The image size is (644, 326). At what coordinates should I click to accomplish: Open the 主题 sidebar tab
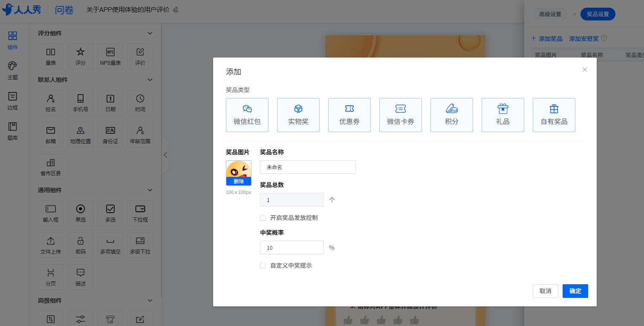click(12, 71)
